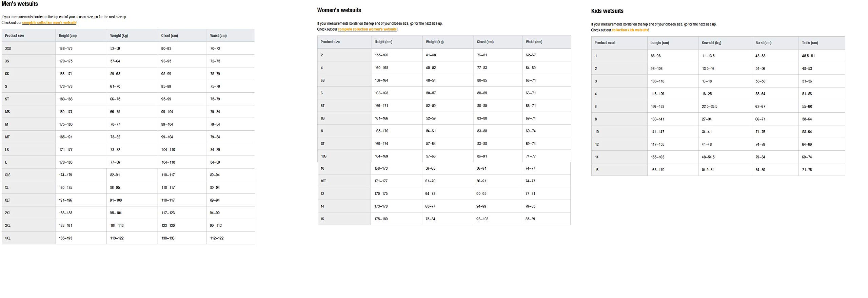Select the 2XS size cell in Men's table
This screenshot has height=298, width=868.
28,49
